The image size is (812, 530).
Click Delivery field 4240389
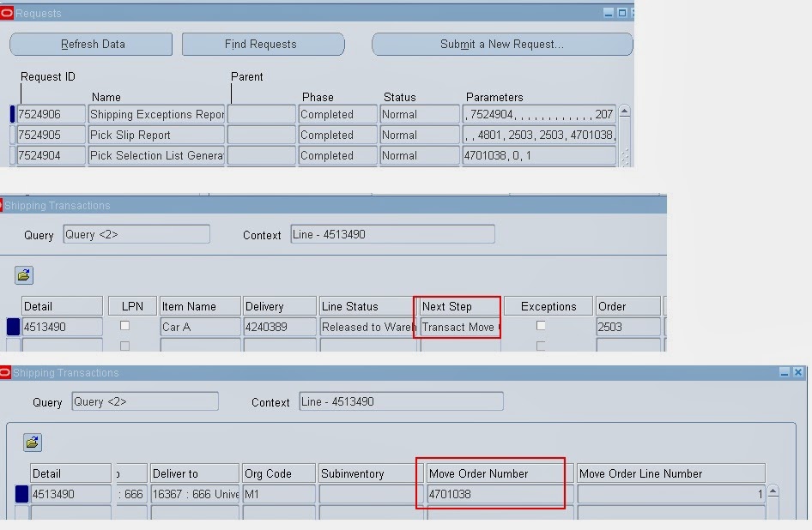tap(280, 327)
